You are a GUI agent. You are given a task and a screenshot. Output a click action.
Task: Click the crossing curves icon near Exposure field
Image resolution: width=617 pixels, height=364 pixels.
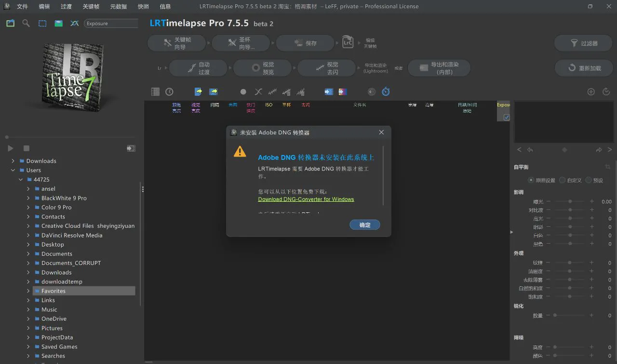(74, 23)
